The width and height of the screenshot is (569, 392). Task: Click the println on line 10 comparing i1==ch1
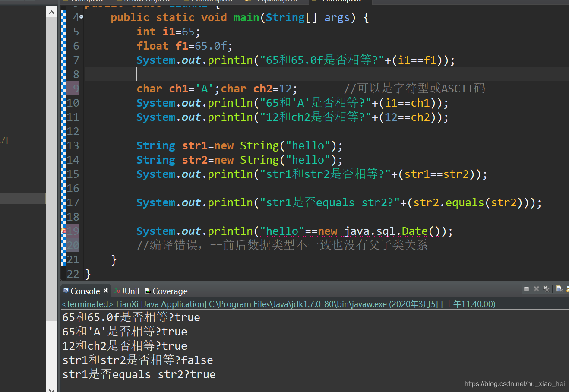[292, 103]
